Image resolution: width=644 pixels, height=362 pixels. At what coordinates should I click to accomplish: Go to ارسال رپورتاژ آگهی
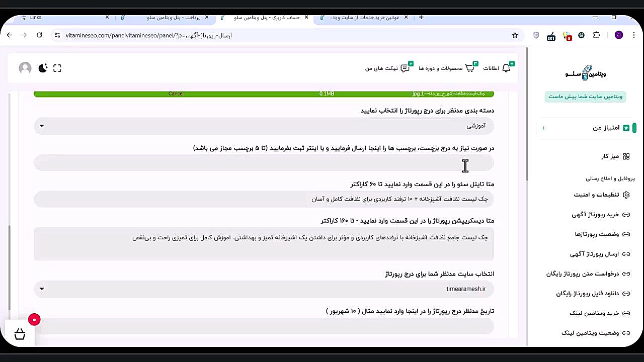594,254
